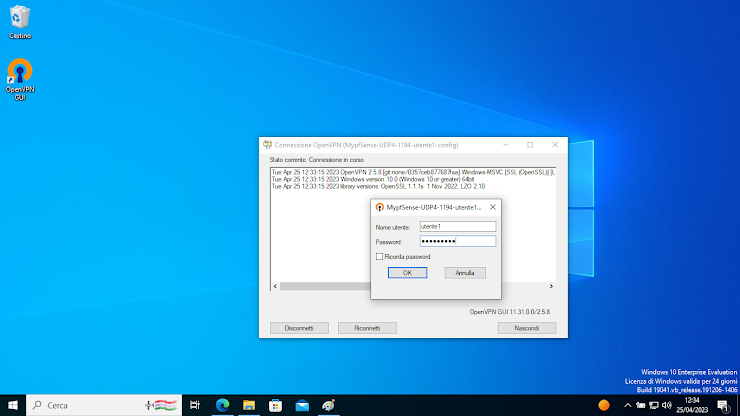This screenshot has width=740, height=416.
Task: Click the log scrollbar left arrow
Action: 275,286
